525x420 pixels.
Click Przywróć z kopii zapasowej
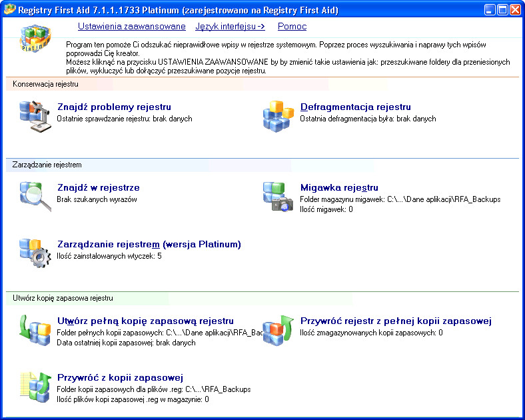pyautogui.click(x=120, y=377)
